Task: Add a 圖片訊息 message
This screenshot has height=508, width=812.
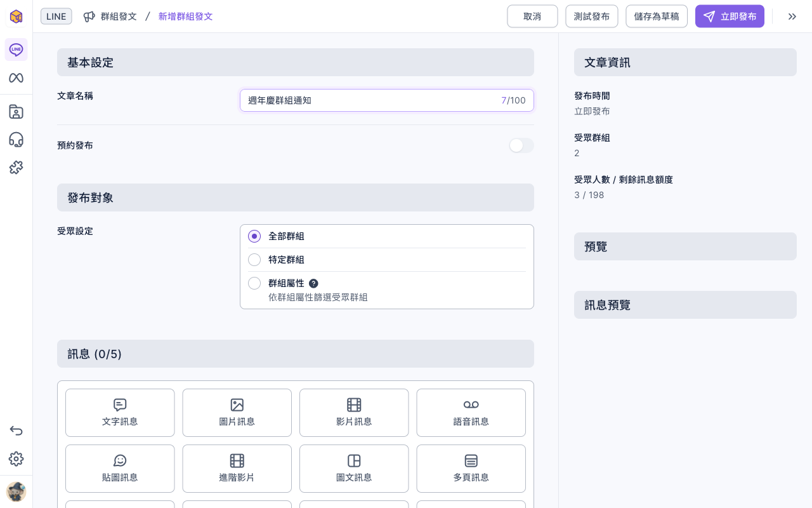Action: pos(237,413)
